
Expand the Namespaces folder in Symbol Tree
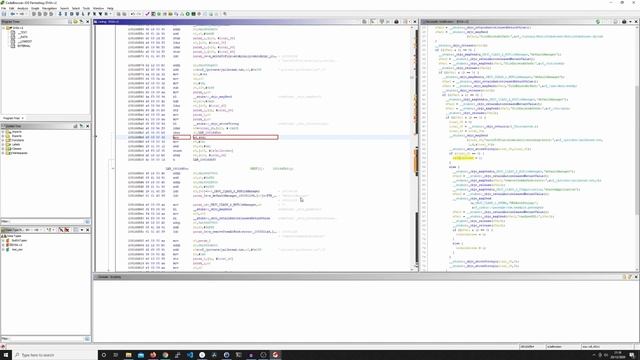point(3,153)
